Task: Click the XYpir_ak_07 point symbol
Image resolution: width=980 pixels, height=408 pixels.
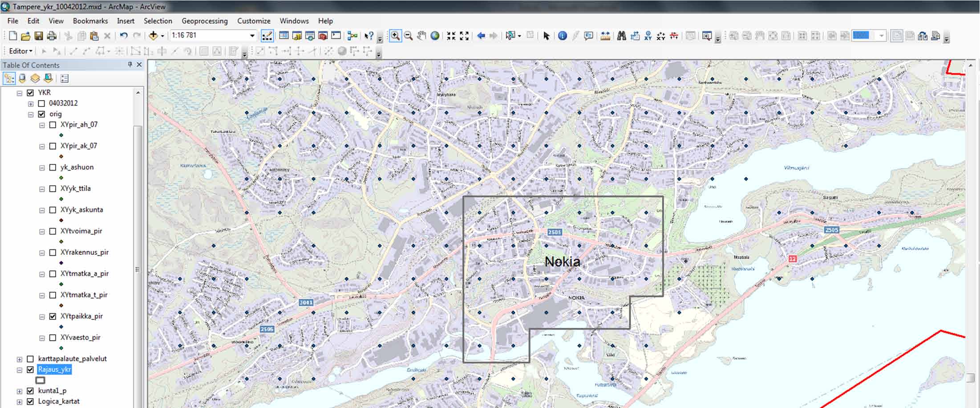Action: pyautogui.click(x=61, y=156)
